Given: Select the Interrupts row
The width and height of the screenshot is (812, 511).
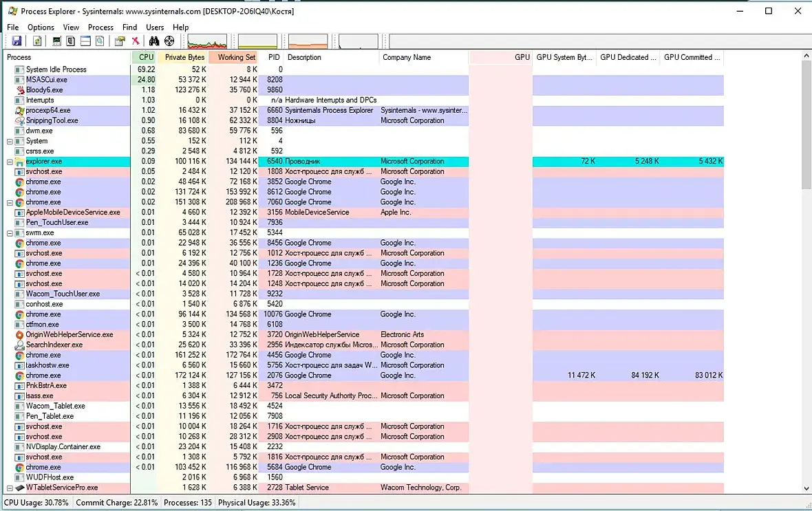Looking at the screenshot, I should coord(364,100).
